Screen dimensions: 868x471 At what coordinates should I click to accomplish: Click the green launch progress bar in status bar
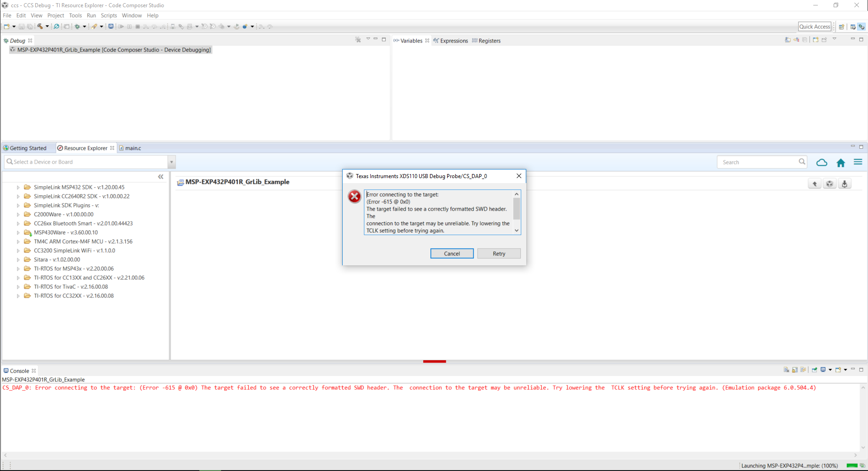click(852, 466)
